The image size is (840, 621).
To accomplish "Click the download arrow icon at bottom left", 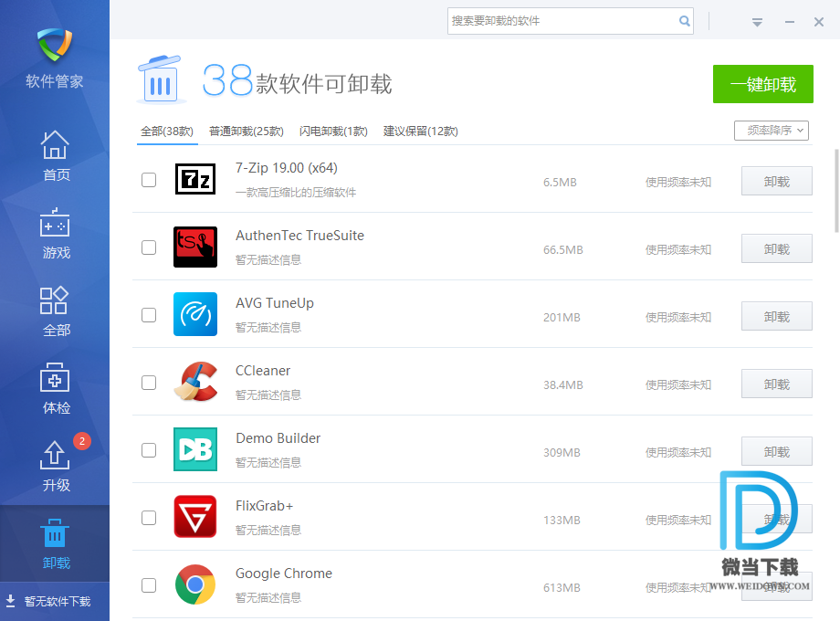I will click(10, 601).
